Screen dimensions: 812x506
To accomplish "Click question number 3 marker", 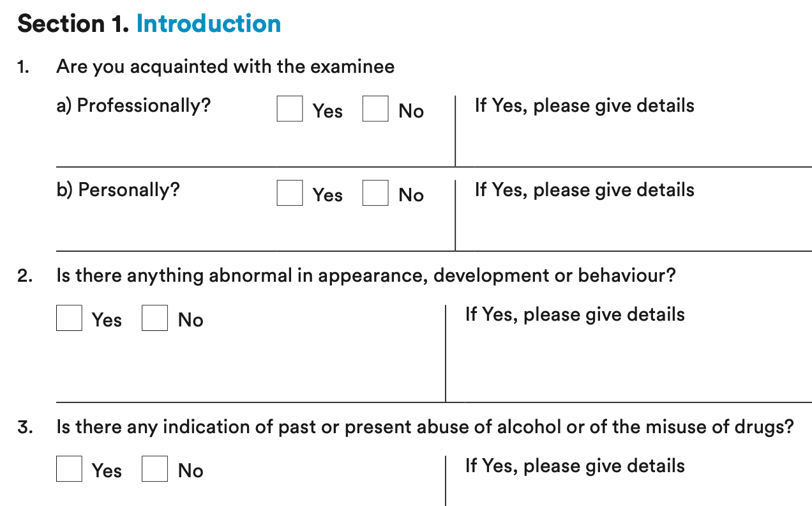I will [x=24, y=427].
